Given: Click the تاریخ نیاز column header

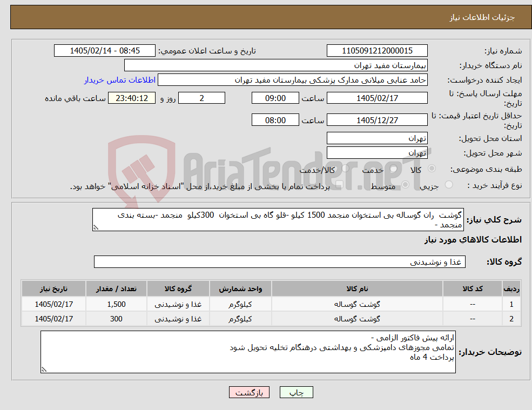Looking at the screenshot, I should click(x=53, y=288).
